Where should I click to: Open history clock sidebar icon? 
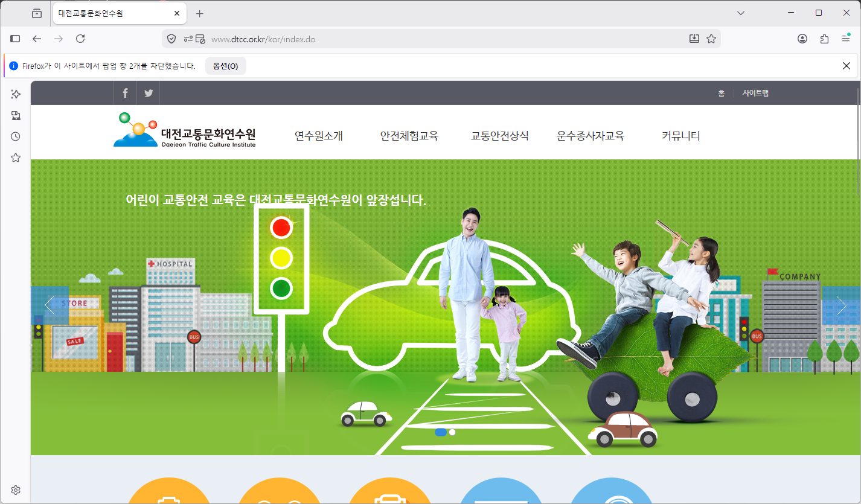16,136
